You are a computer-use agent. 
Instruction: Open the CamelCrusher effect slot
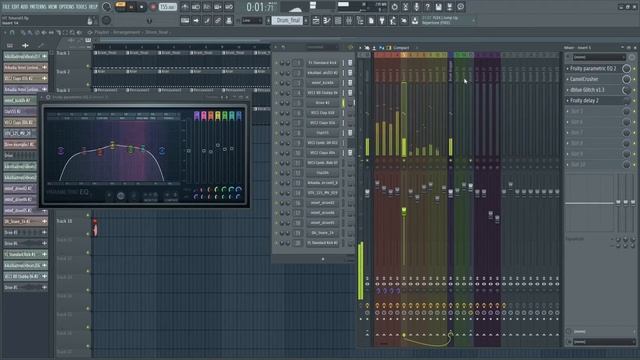[584, 79]
